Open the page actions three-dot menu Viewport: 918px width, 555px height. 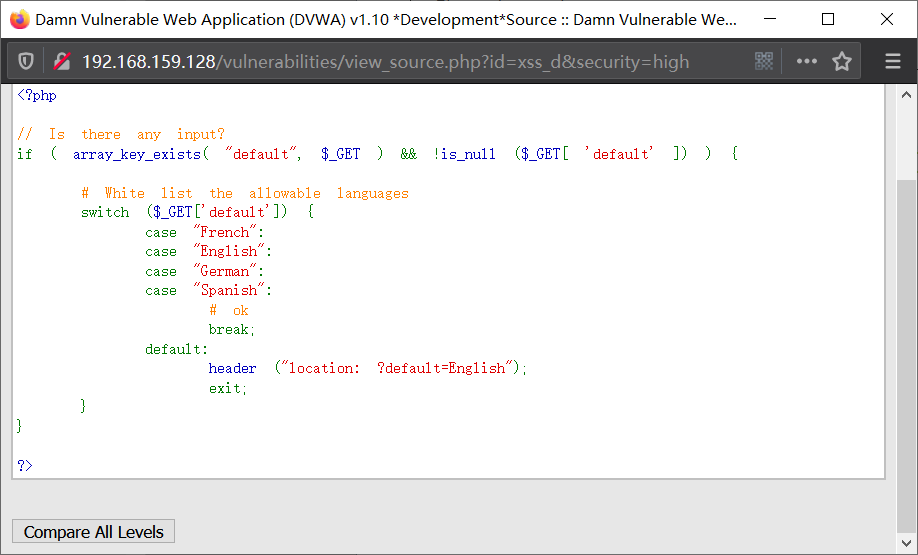(x=806, y=61)
